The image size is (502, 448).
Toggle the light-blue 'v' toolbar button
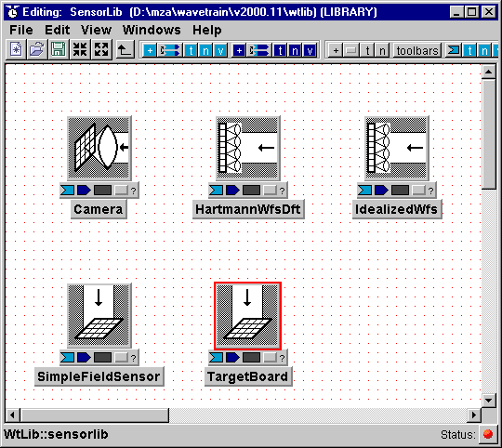[x=220, y=50]
